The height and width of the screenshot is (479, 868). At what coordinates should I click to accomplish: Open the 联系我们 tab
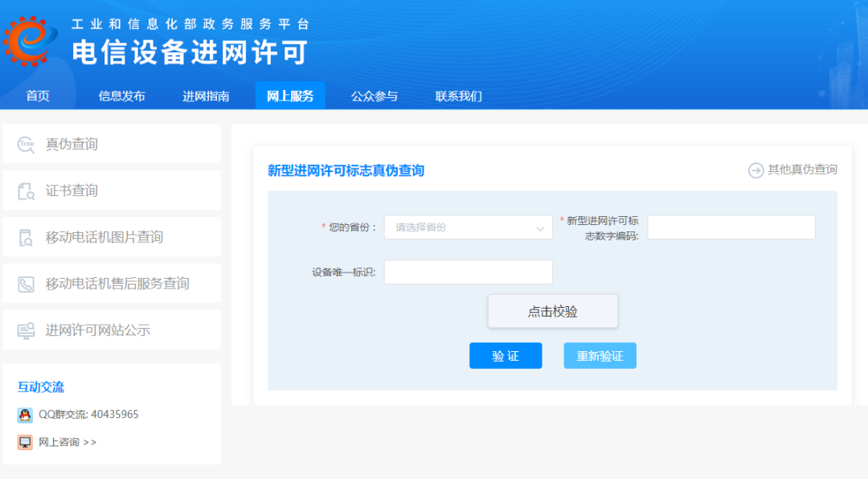point(459,96)
